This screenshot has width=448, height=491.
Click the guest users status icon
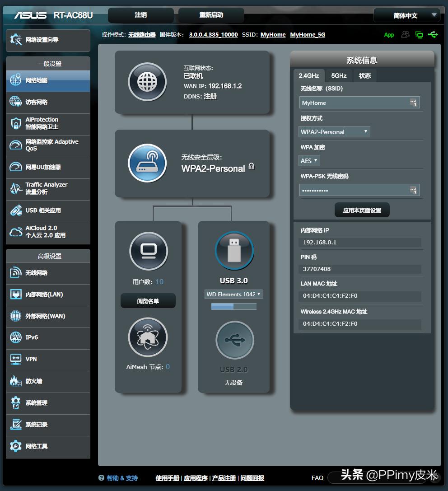pos(405,35)
